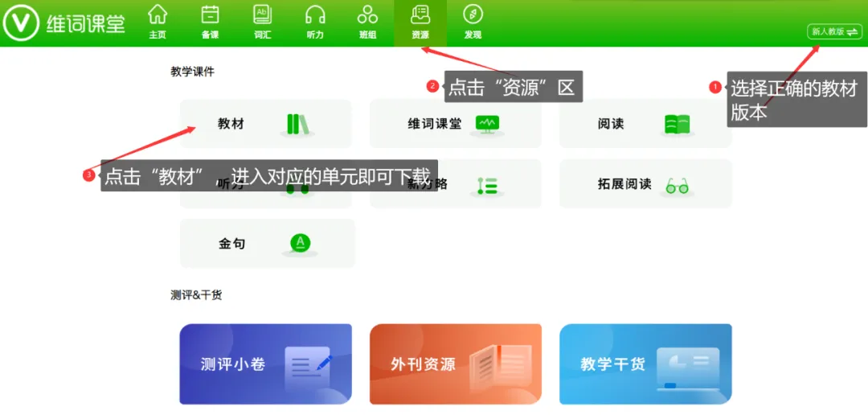Click the green A icon on 金句
The image size is (868, 419).
pyautogui.click(x=300, y=244)
